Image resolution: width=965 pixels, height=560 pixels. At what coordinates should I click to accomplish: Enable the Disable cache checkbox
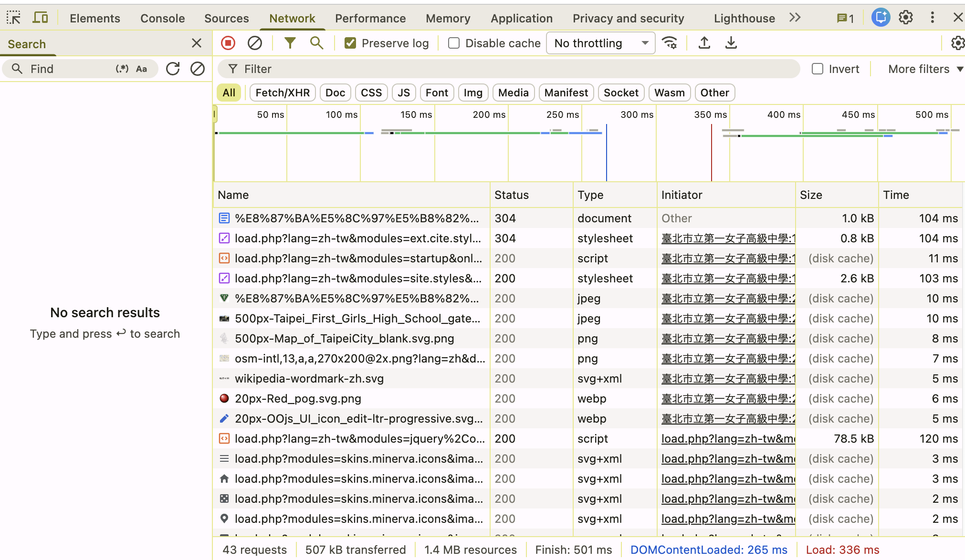pyautogui.click(x=454, y=43)
